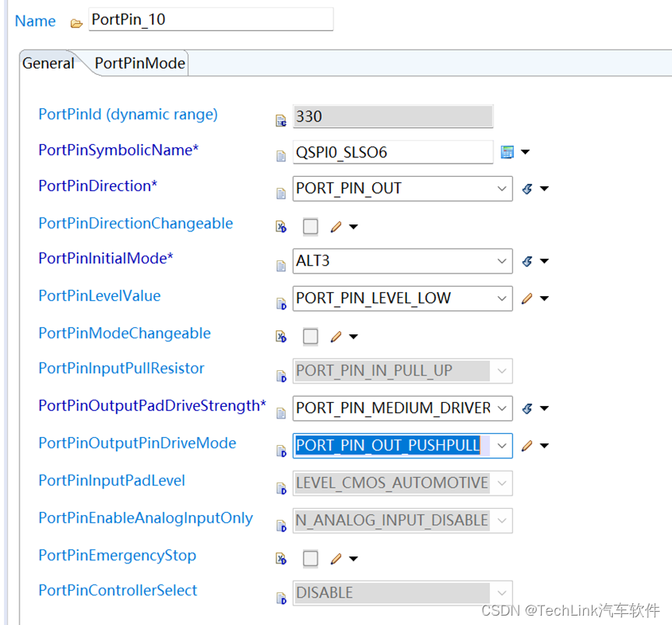
Task: Click the PortPinInputPadLevel label
Action: 112,481
